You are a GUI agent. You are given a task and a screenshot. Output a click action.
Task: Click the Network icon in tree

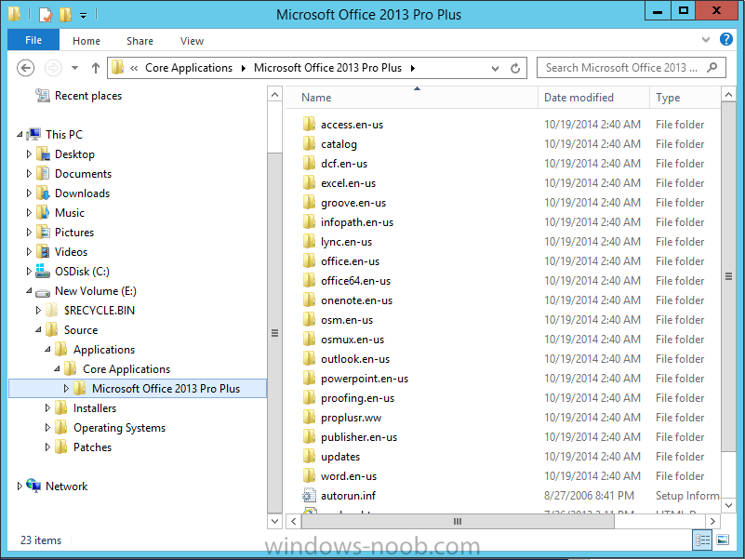pos(33,486)
